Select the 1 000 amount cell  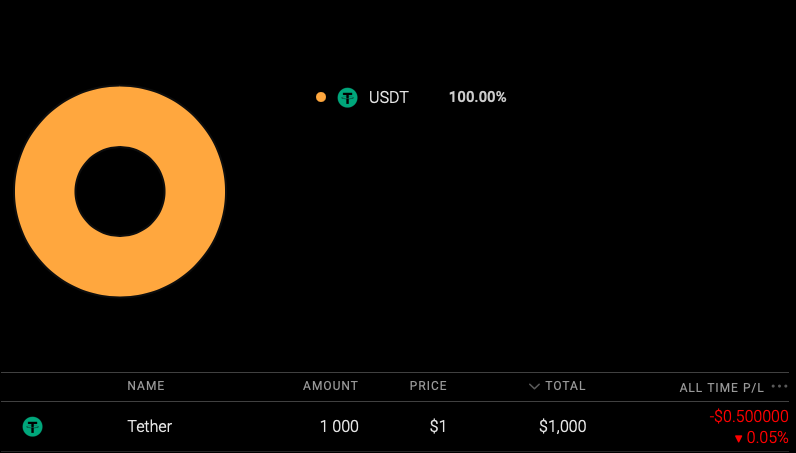click(339, 427)
